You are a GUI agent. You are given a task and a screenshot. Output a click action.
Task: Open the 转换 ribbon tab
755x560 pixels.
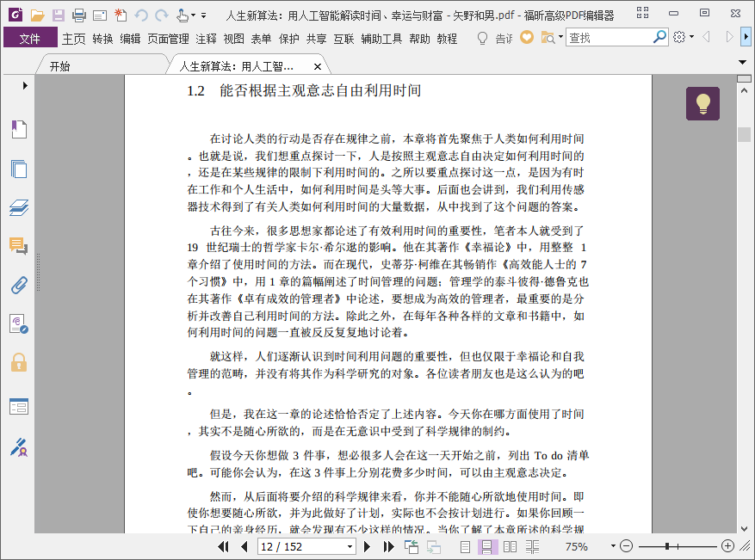tap(102, 39)
